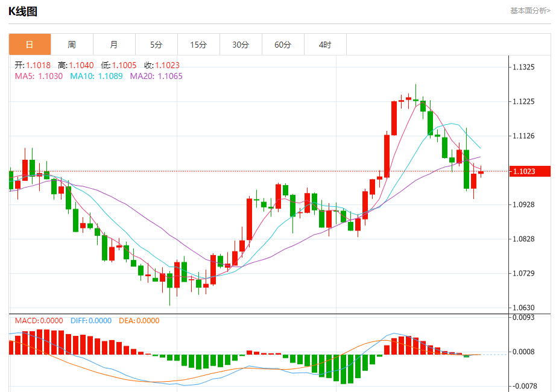Click the MA20 1.1065 legend label

tap(156, 76)
